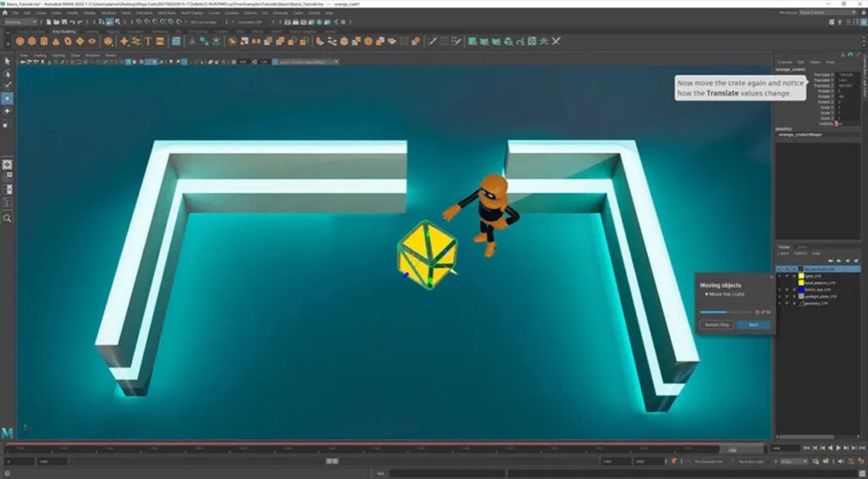Open a scene using the folder icon
This screenshot has width=868, height=479.
(x=57, y=22)
